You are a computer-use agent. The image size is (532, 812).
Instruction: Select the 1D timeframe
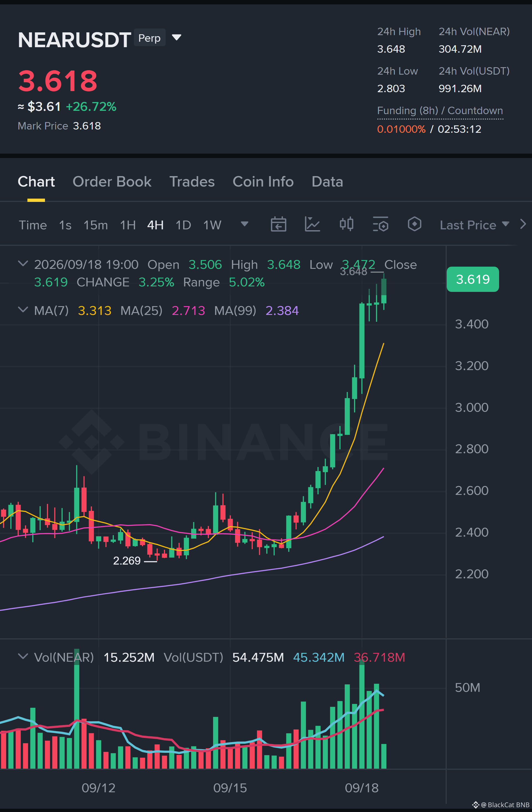point(183,225)
